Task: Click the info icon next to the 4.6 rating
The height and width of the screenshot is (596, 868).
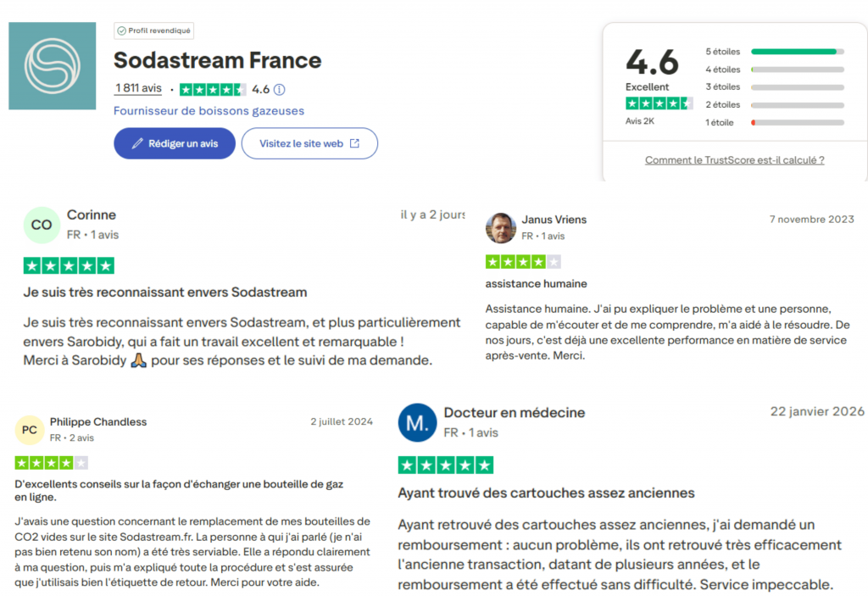Action: pos(280,87)
